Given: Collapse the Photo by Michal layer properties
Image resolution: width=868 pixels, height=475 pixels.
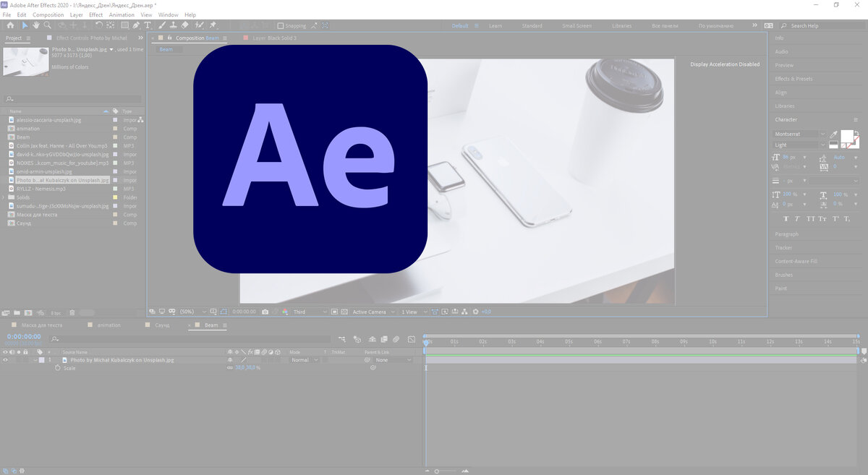Looking at the screenshot, I should pyautogui.click(x=35, y=360).
